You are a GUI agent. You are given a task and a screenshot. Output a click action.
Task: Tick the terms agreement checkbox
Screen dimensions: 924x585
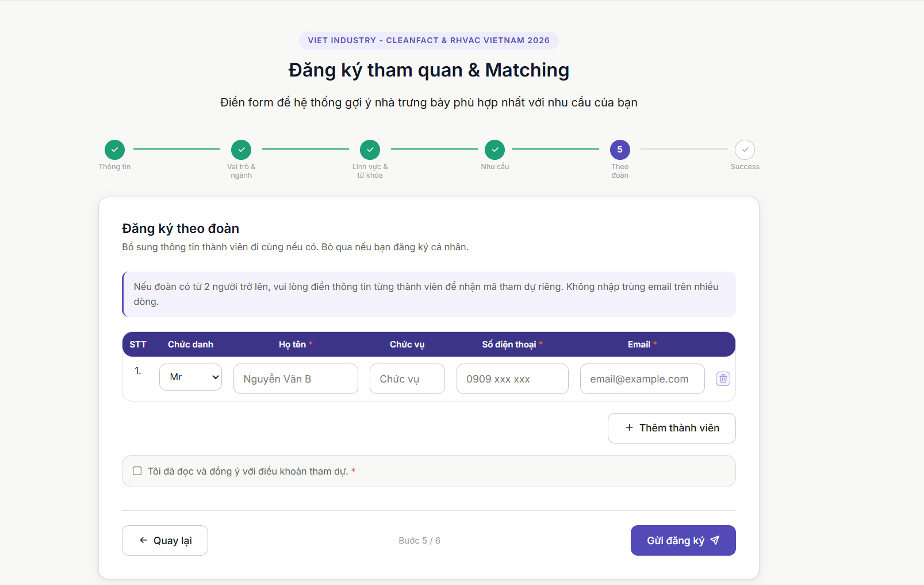[x=137, y=471]
